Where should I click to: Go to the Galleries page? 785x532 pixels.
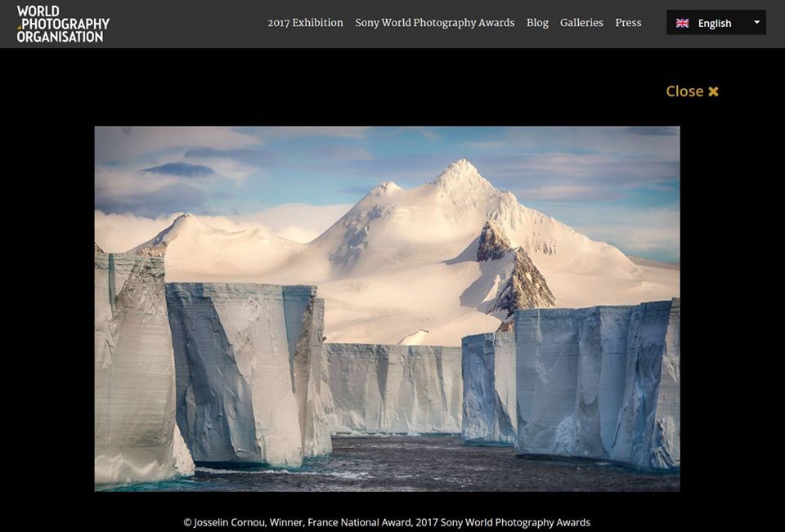[x=581, y=22]
